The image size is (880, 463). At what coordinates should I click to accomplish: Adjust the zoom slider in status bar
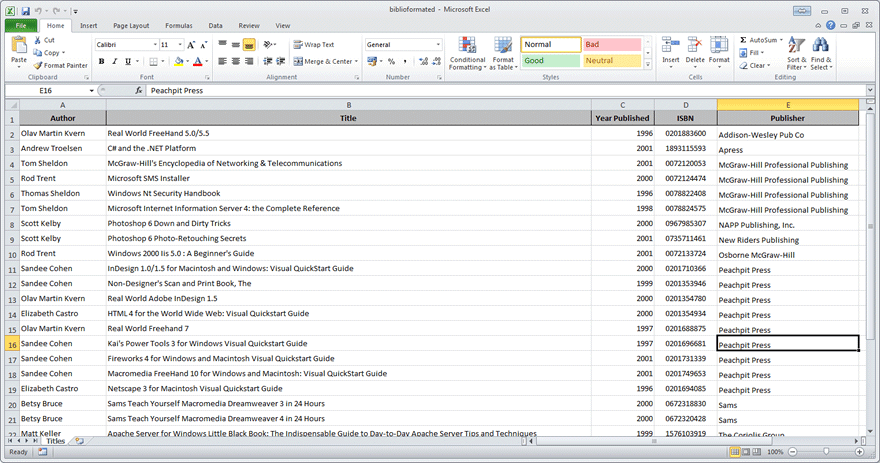tap(826, 451)
